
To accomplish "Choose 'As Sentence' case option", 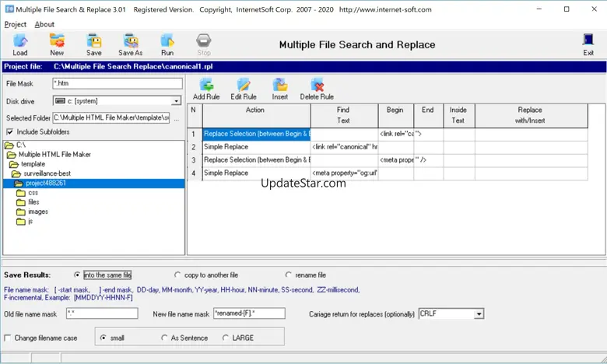I will 164,338.
